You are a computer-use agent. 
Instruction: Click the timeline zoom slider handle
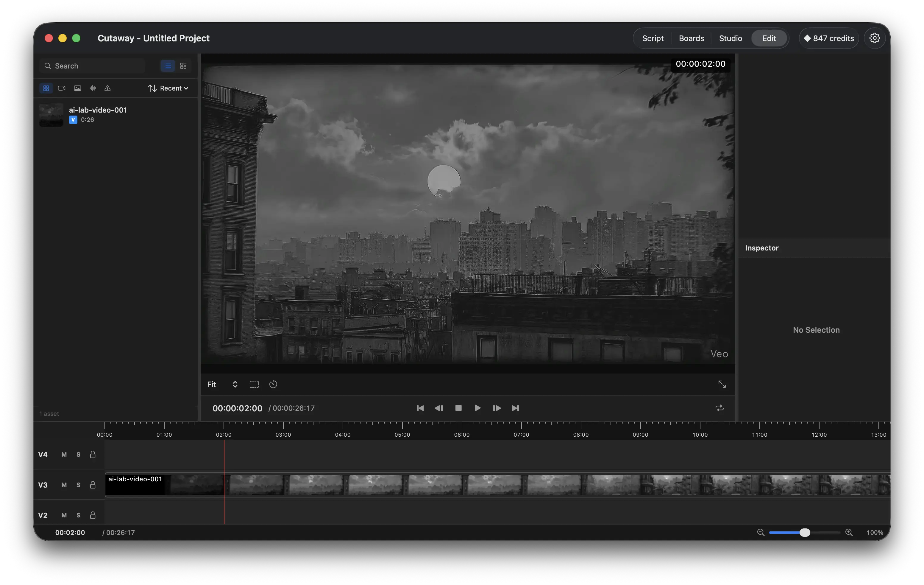[805, 532]
